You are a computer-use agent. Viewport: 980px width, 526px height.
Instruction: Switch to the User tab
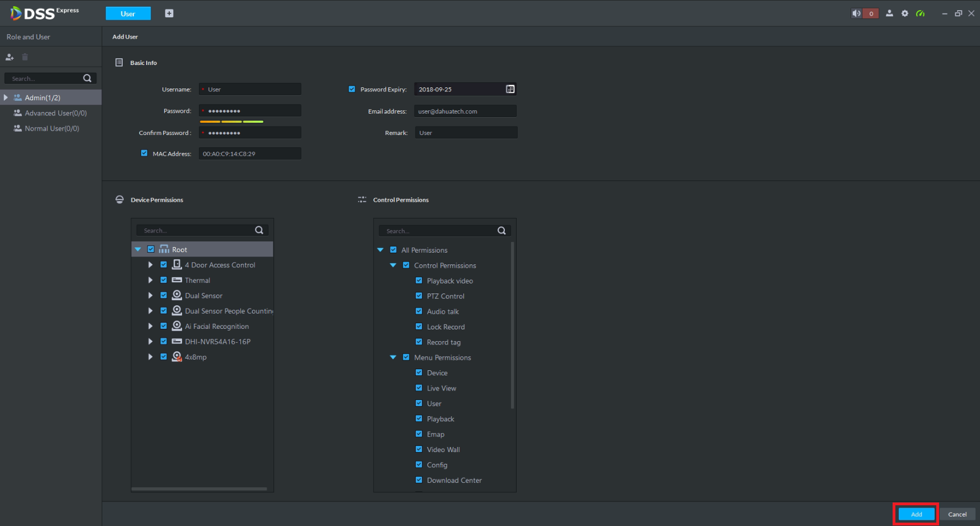[128, 13]
